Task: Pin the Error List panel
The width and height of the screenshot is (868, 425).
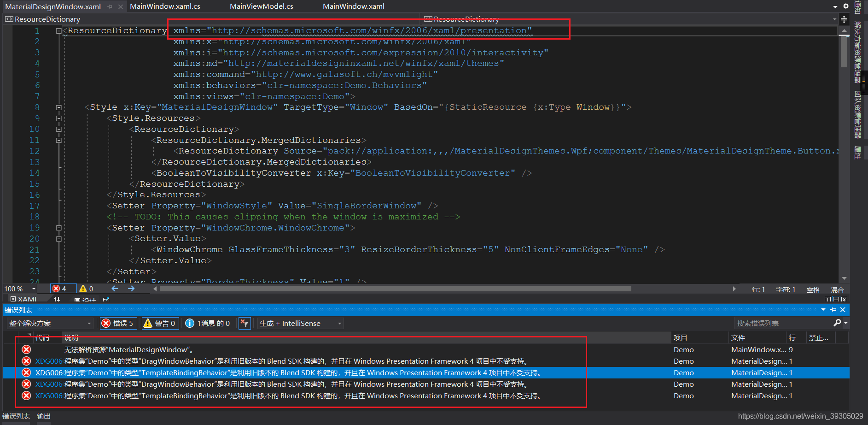Action: pos(833,310)
